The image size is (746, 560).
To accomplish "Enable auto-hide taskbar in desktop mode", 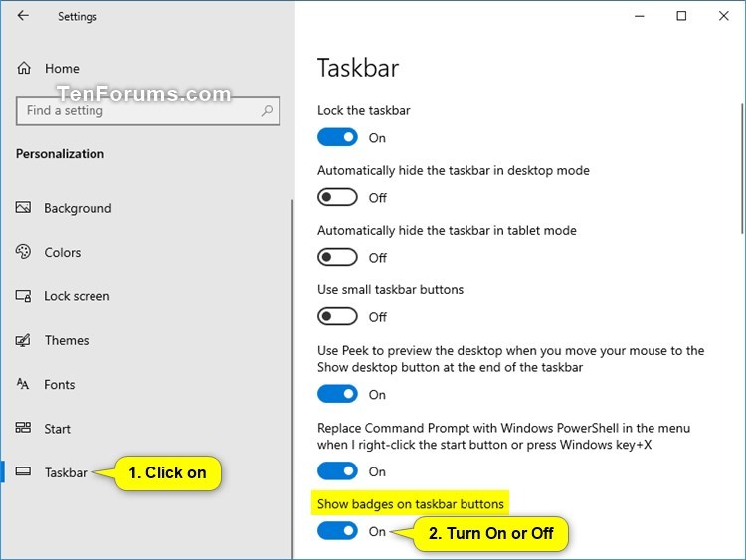I will (x=337, y=197).
